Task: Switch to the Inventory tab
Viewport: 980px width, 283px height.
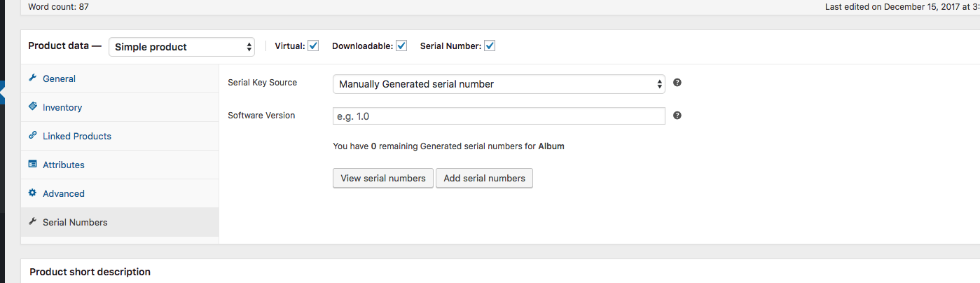Action: pos(62,107)
